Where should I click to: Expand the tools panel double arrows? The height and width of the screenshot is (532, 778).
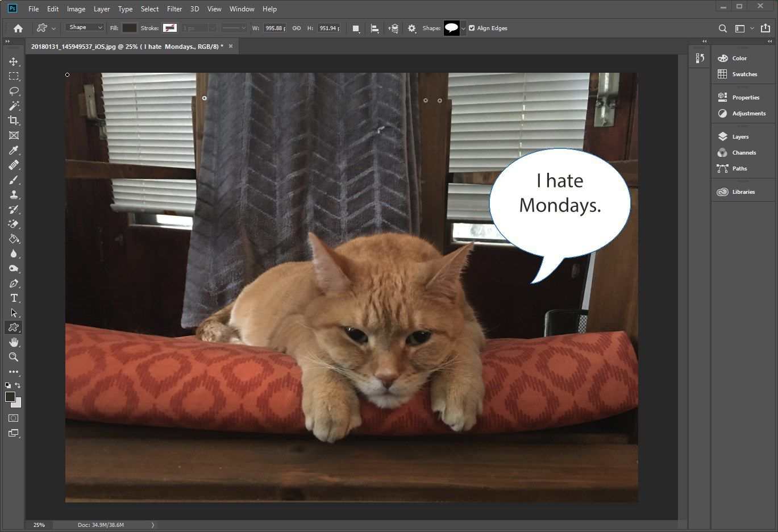(8, 41)
